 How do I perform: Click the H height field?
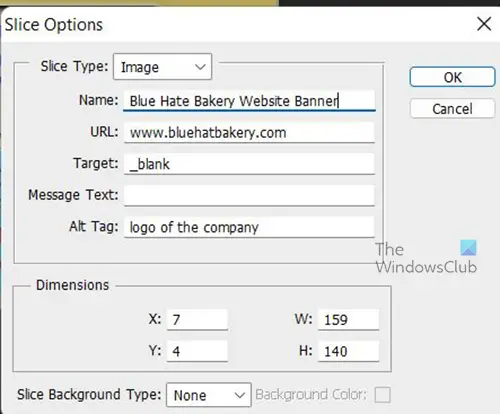[x=348, y=351]
